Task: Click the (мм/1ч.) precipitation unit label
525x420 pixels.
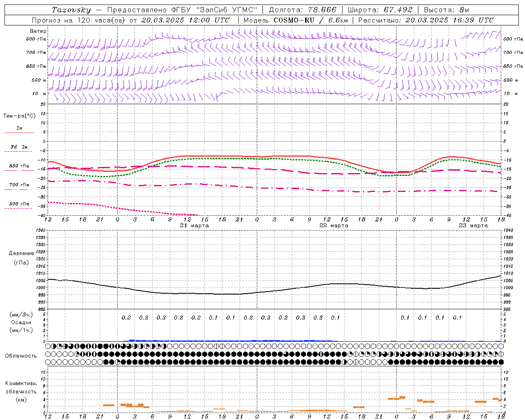Action: point(21,330)
